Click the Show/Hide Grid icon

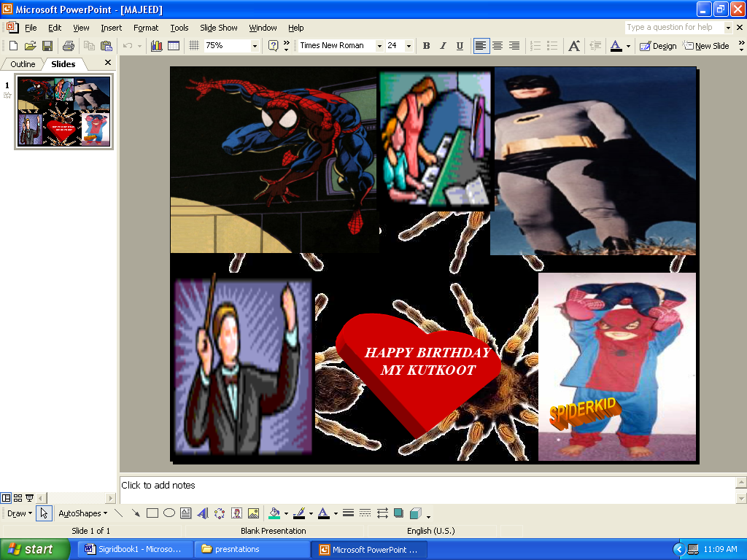(x=194, y=46)
